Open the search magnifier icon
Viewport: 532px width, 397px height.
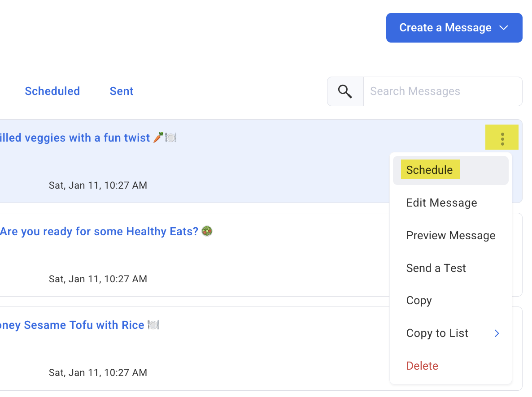[x=344, y=91]
